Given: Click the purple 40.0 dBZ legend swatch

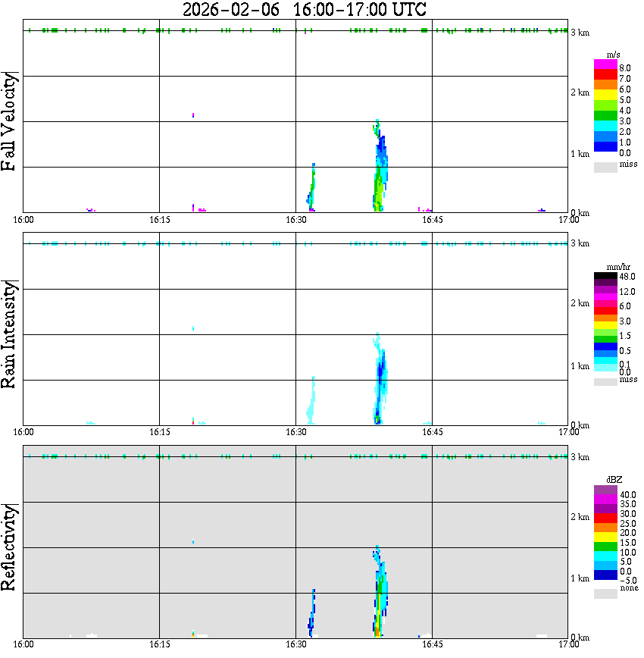Looking at the screenshot, I should click(605, 490).
